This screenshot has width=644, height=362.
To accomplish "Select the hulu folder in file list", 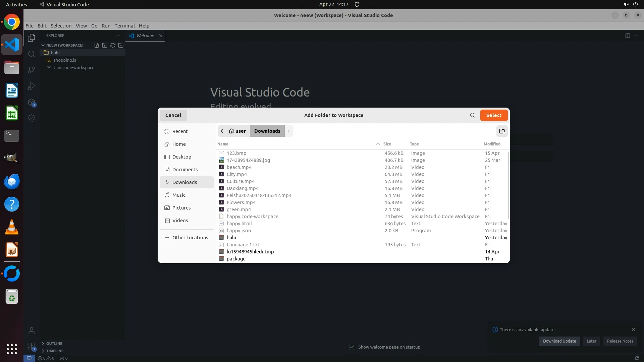I will coord(231,238).
